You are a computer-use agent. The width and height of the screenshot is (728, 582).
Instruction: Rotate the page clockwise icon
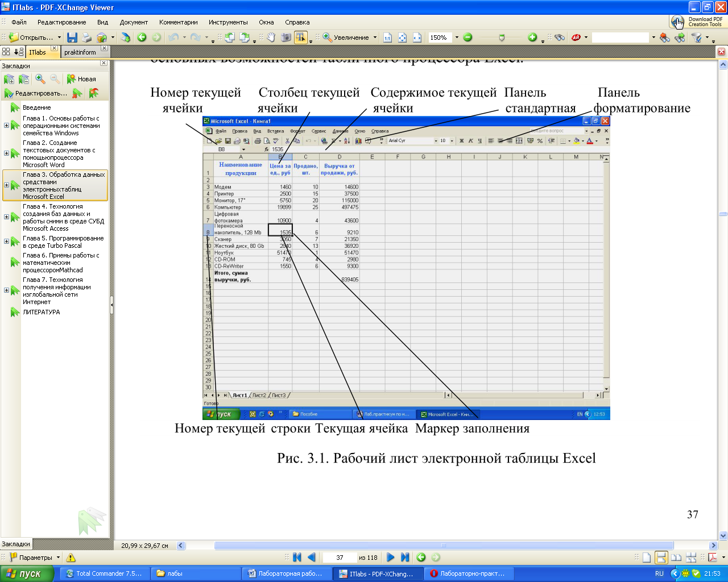click(x=245, y=38)
